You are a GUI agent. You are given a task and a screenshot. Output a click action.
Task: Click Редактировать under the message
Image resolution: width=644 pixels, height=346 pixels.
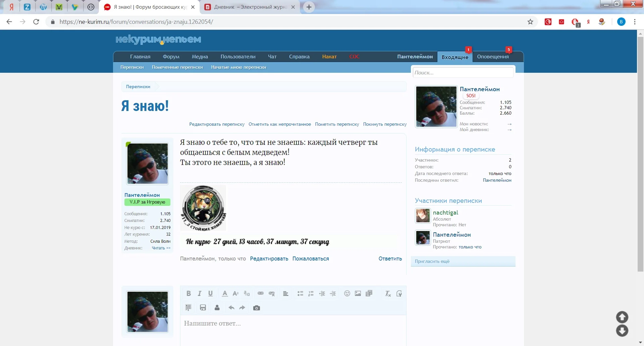269,259
